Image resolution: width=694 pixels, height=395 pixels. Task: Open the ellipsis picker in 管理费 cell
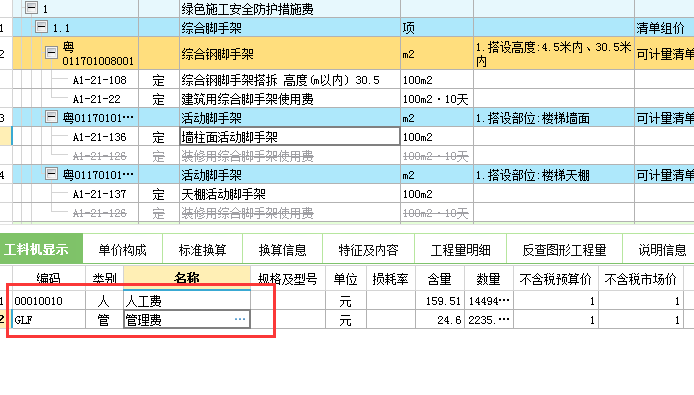tap(240, 319)
